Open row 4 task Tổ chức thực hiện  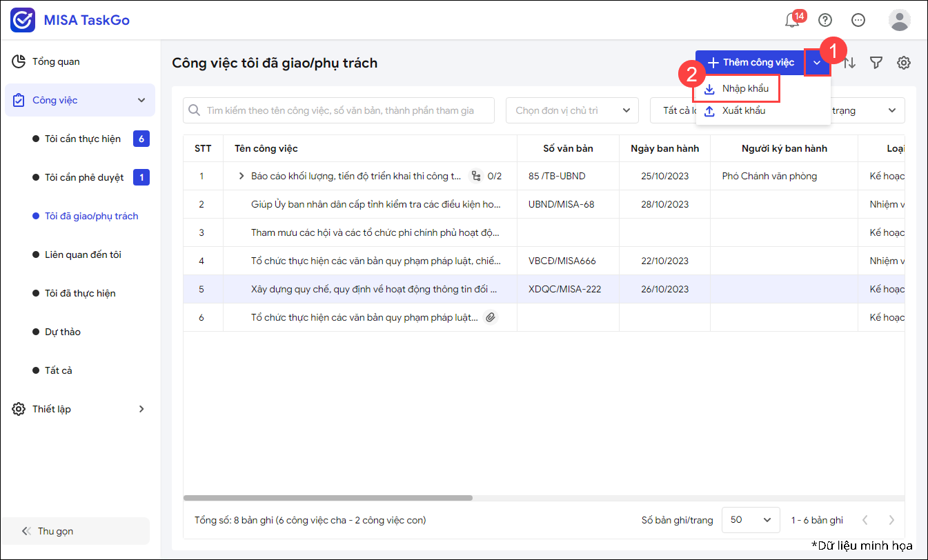[x=376, y=261]
